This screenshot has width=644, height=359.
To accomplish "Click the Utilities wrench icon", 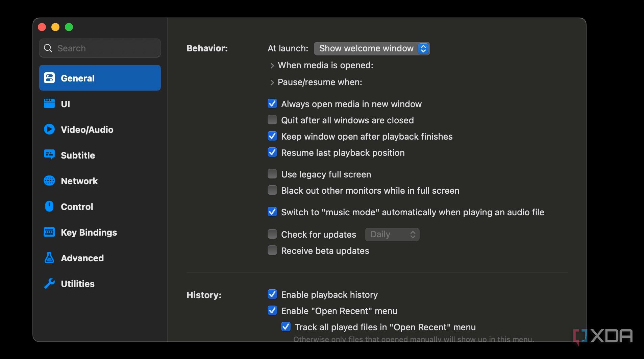I will (x=49, y=283).
